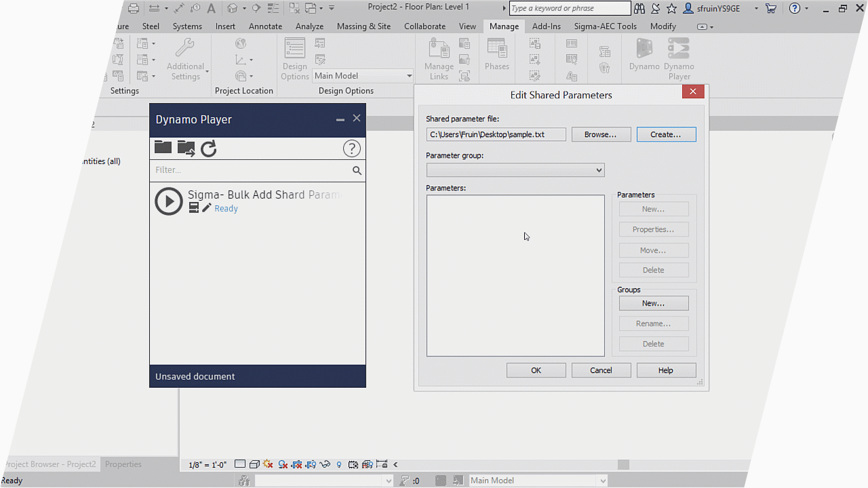Click the satellite communication center icon
868x488 pixels.
tap(656, 8)
